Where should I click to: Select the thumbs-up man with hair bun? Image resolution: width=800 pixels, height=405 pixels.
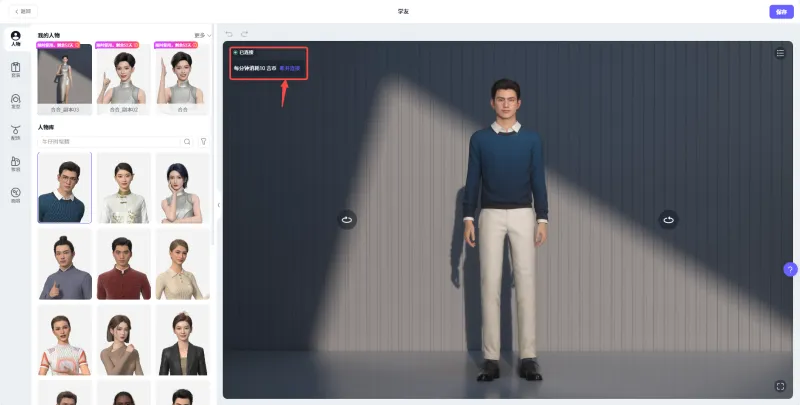[65, 264]
